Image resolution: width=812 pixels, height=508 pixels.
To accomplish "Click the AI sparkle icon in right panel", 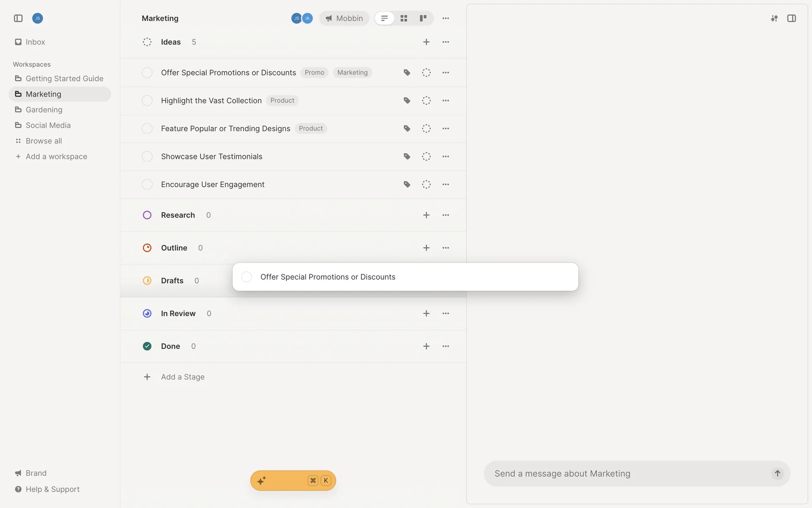I will point(774,18).
